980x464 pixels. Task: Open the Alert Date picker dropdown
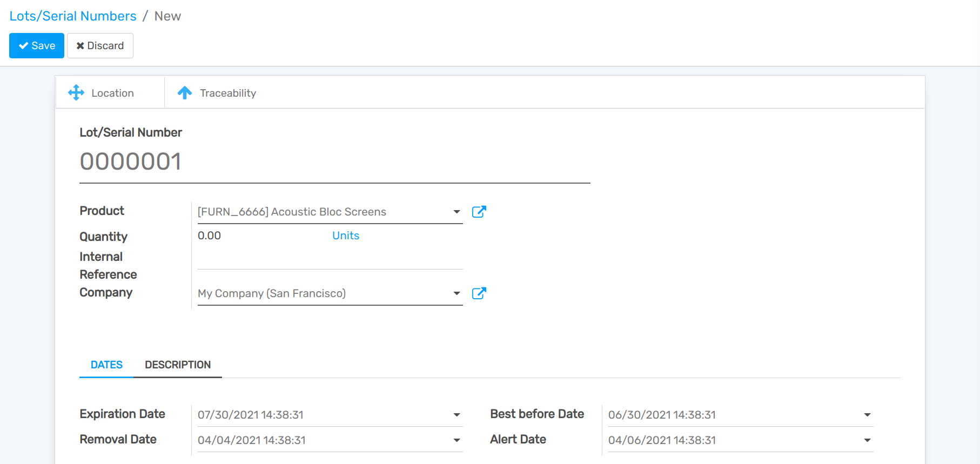[867, 440]
